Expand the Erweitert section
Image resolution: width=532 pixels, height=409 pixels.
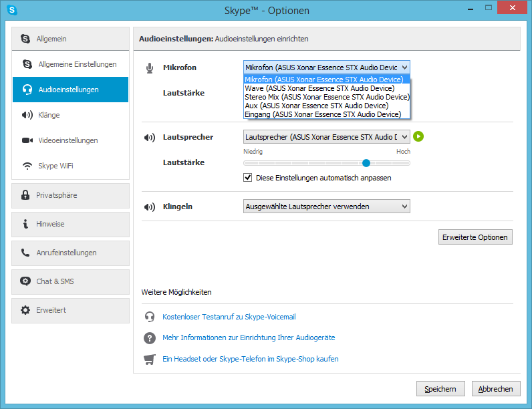click(x=71, y=311)
